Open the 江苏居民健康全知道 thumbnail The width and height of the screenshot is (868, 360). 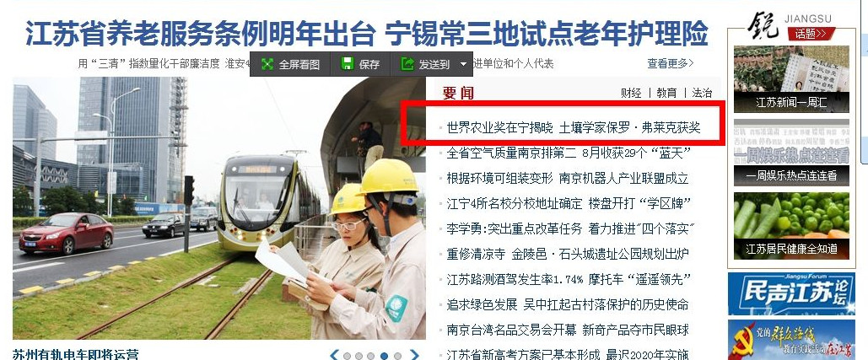(x=791, y=226)
